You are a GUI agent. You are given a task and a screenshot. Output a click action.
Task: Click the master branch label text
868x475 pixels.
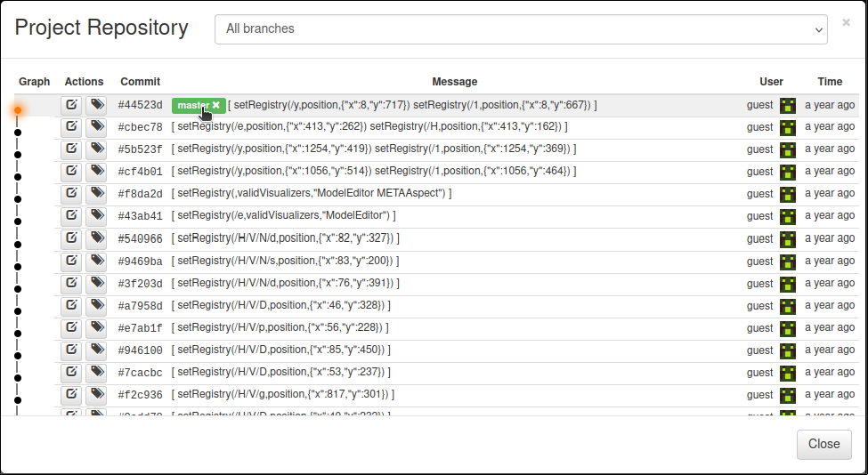pos(193,105)
